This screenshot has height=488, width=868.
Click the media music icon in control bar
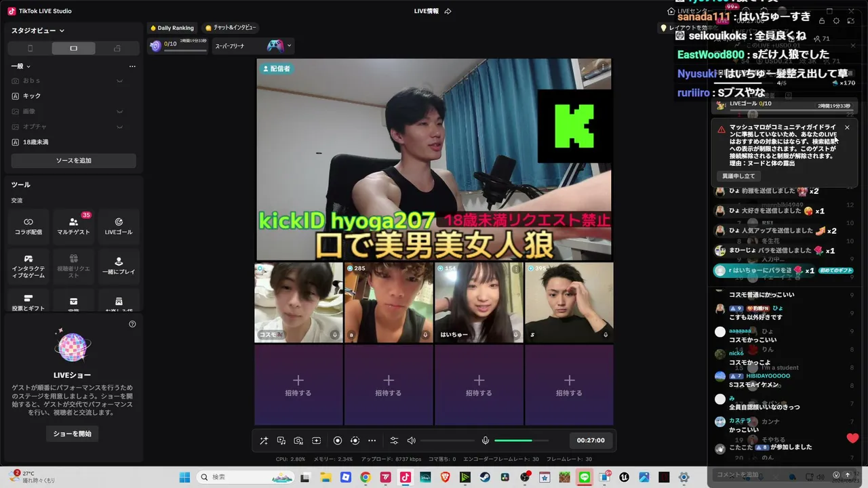click(x=281, y=441)
